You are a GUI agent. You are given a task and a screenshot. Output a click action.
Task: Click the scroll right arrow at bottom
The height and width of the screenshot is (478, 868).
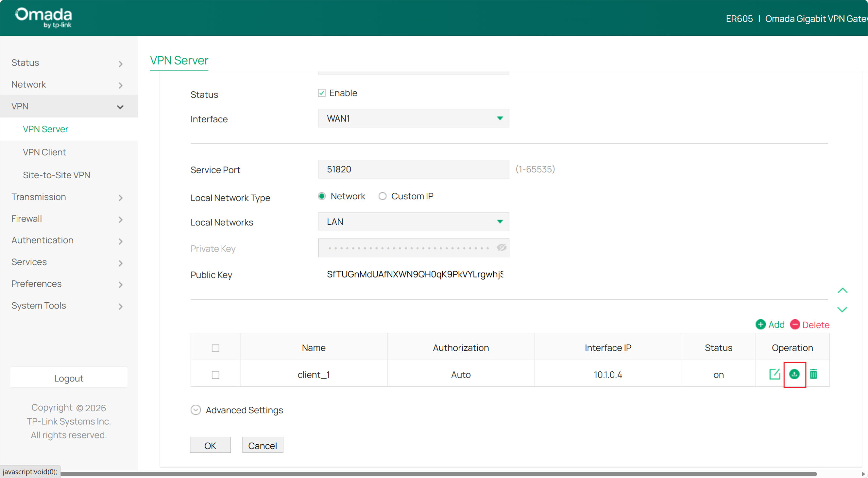tap(863, 474)
